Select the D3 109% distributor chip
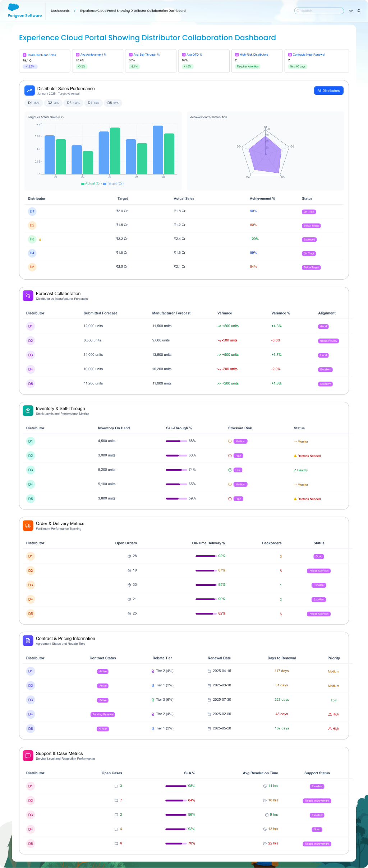Screen dimensions: 368x868 point(73,103)
